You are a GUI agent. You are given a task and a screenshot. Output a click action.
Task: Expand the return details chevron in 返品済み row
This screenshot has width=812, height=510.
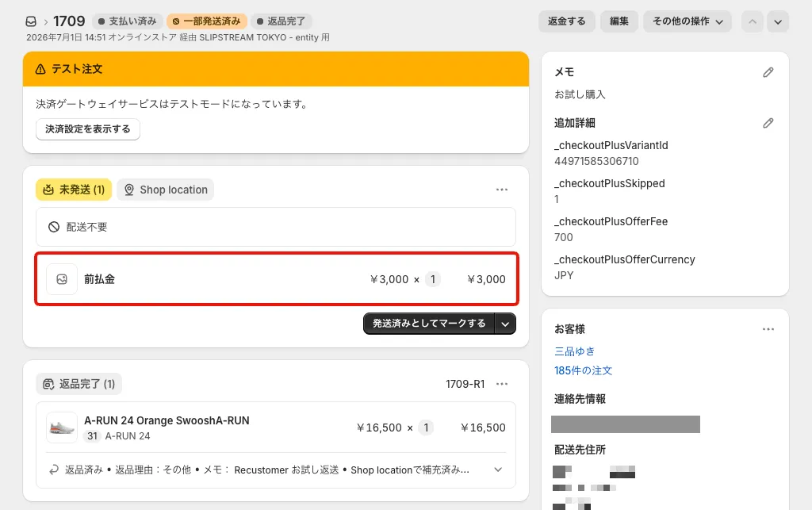pos(498,470)
